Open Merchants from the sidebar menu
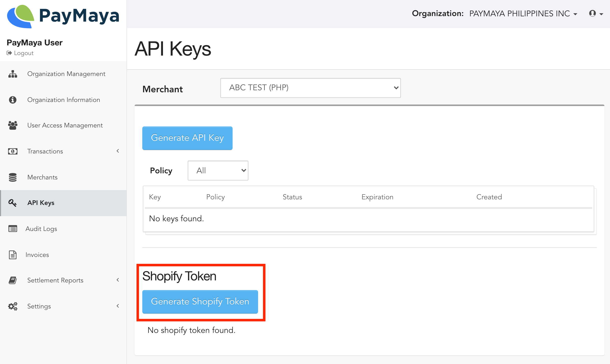 click(42, 177)
